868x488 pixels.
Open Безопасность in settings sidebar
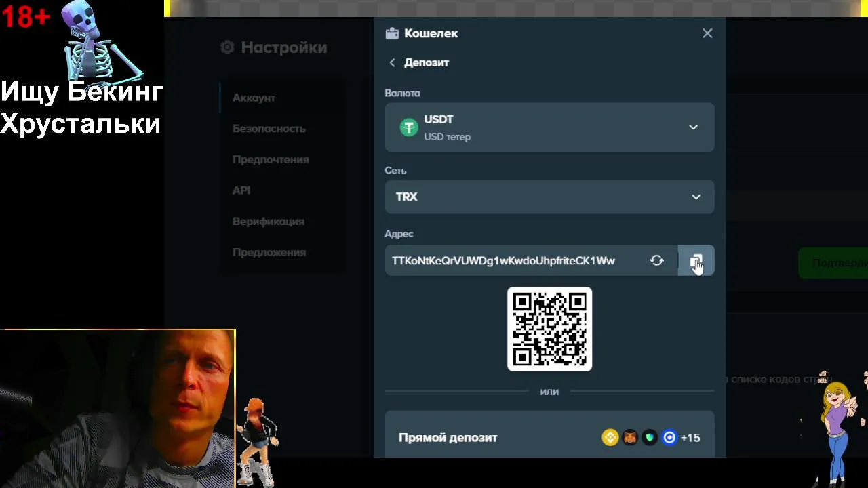[269, 129]
